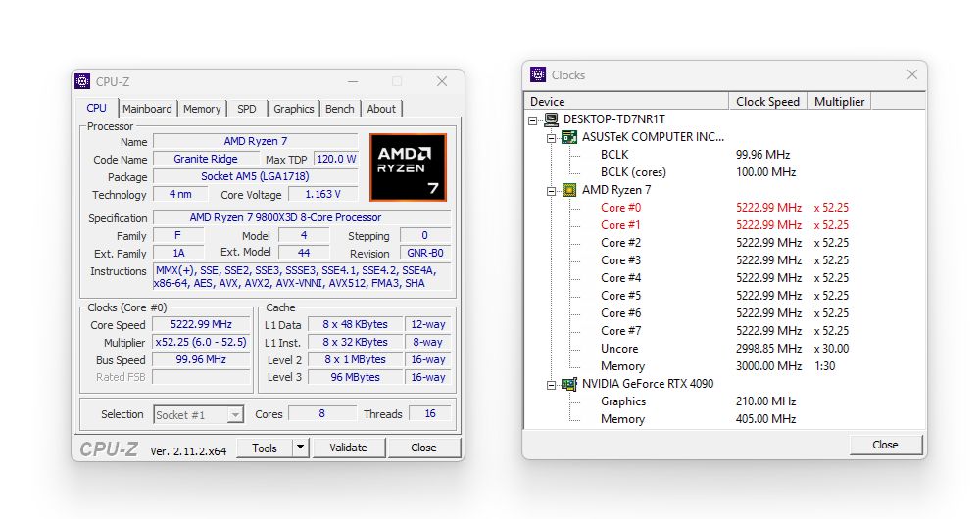Select the Uncore row in Clocks
This screenshot has width=980, height=519.
pyautogui.click(x=725, y=349)
